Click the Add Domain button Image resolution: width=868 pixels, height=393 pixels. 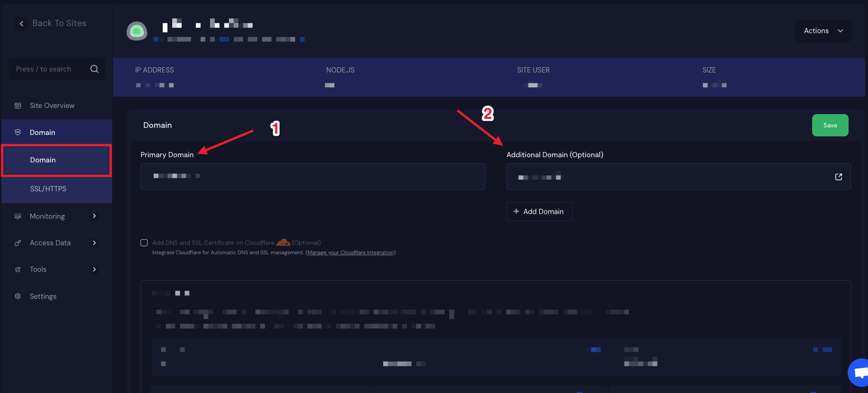click(x=539, y=212)
